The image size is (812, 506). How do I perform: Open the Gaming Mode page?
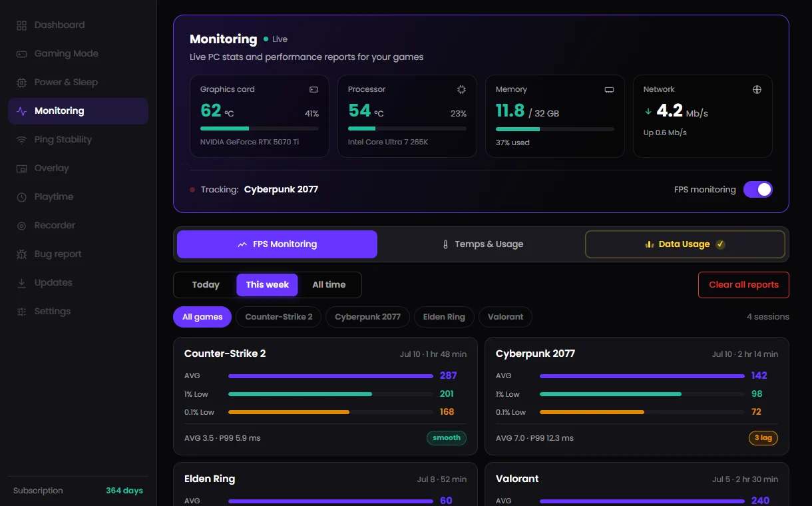(x=78, y=54)
